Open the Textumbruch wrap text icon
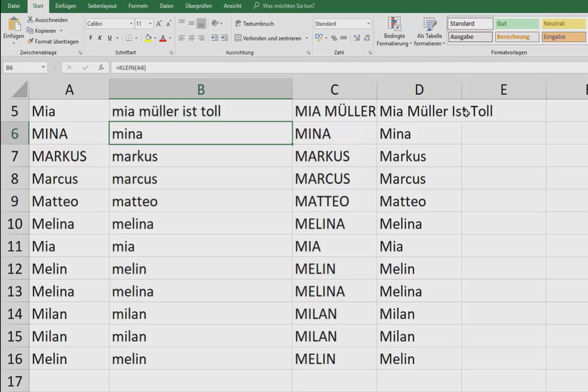This screenshot has width=588, height=392. (240, 23)
